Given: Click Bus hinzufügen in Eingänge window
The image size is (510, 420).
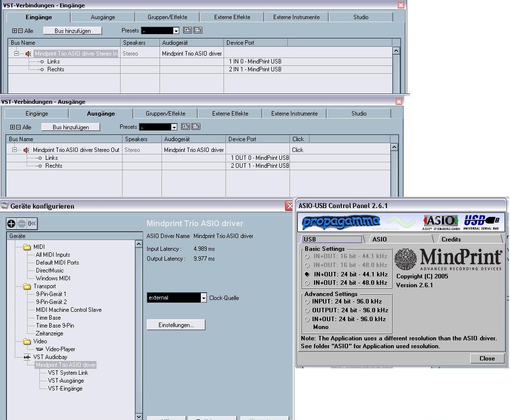Looking at the screenshot, I should coord(72,31).
